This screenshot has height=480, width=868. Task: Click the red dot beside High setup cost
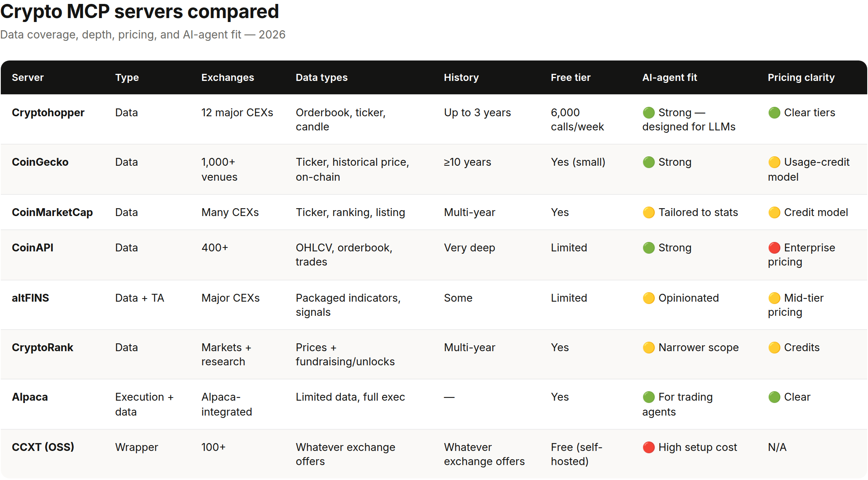(x=648, y=447)
